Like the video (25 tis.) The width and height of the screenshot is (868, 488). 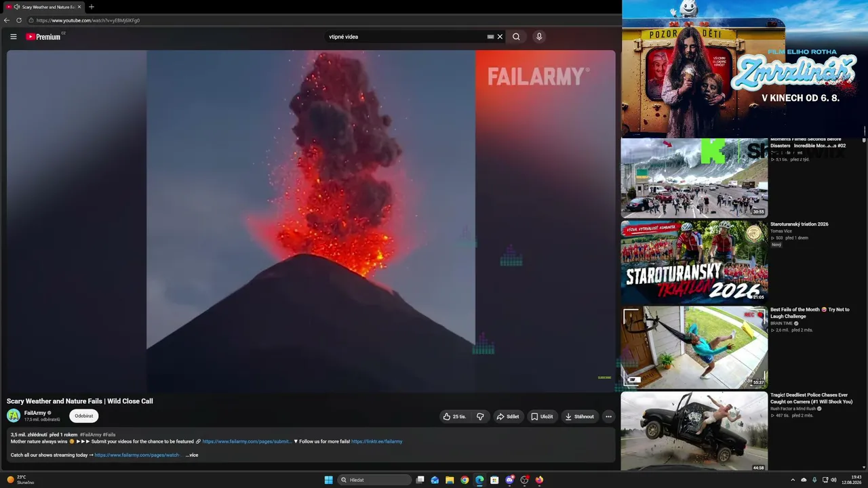[454, 416]
